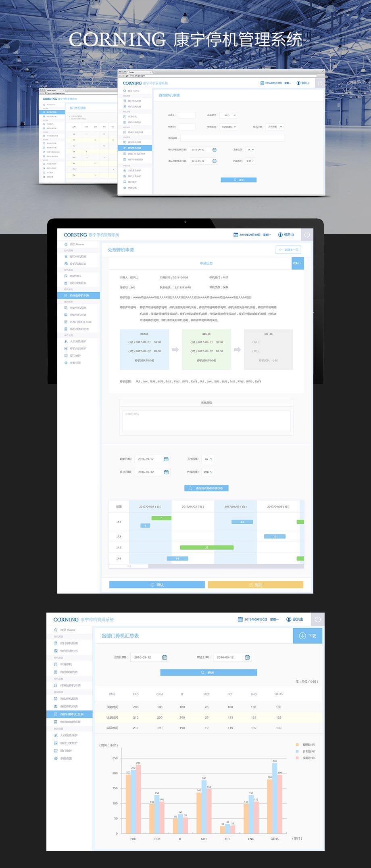
Task: Click power icon in 处理停机申请 page header
Action: coord(307,235)
